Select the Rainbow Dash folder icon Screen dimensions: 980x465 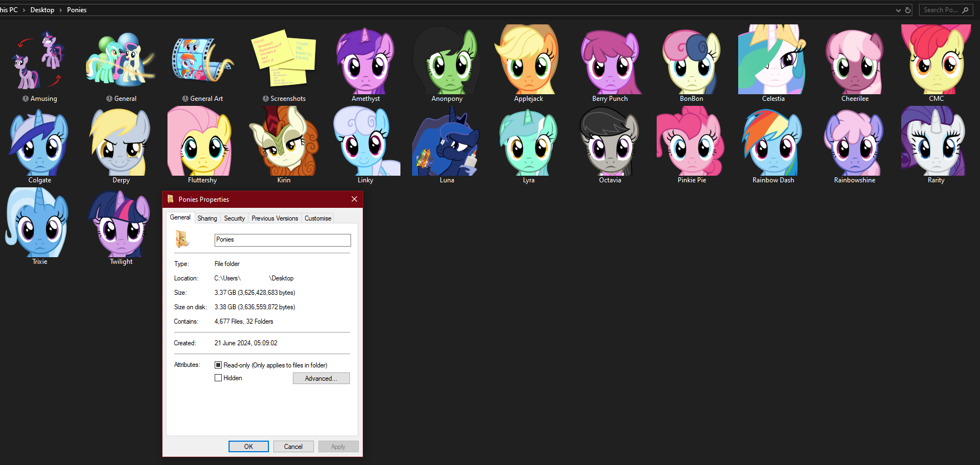coord(773,142)
